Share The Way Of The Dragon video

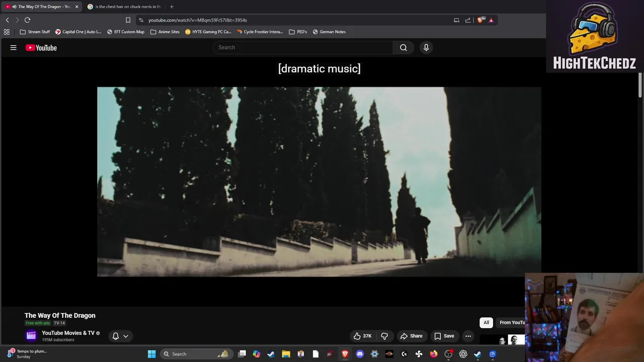[411, 336]
